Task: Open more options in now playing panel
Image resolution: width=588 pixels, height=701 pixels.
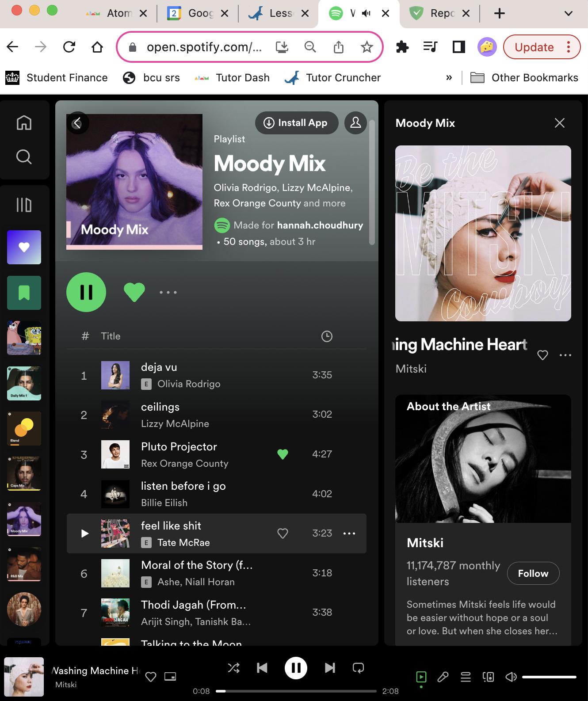Action: coord(565,355)
